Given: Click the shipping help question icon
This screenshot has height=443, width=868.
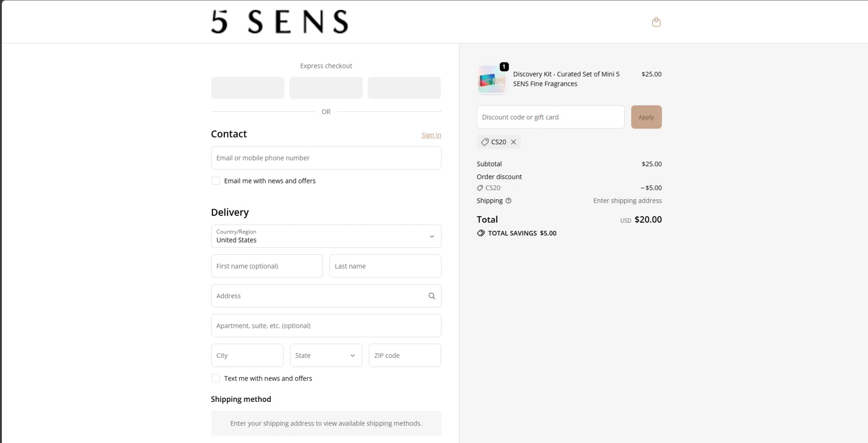Looking at the screenshot, I should tap(509, 201).
